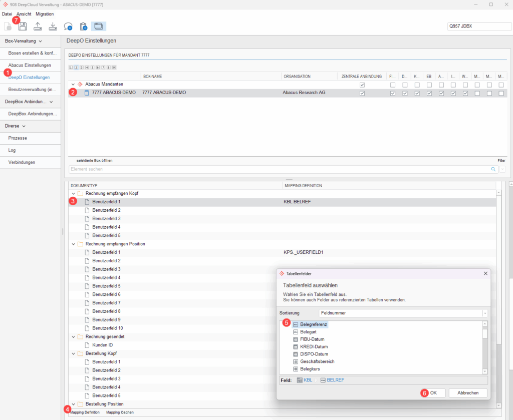The width and height of the screenshot is (513, 420).
Task: Check EB column for Abacus Mandanten row
Action: click(429, 85)
